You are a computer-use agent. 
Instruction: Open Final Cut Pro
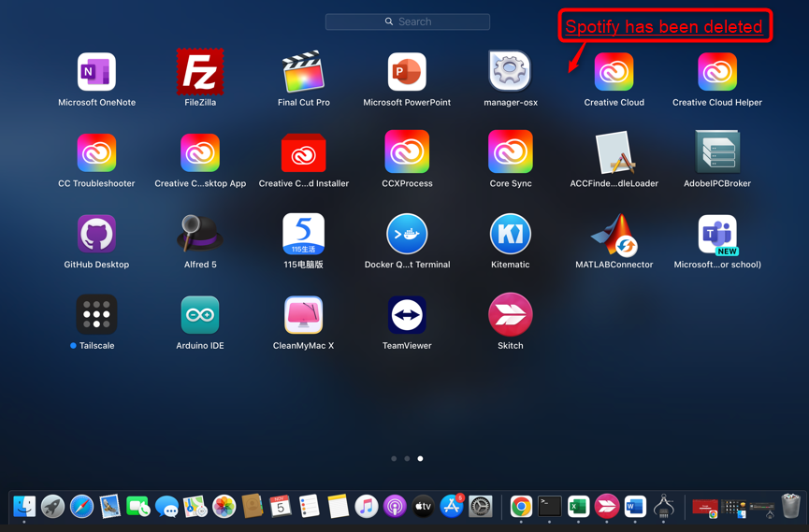303,73
